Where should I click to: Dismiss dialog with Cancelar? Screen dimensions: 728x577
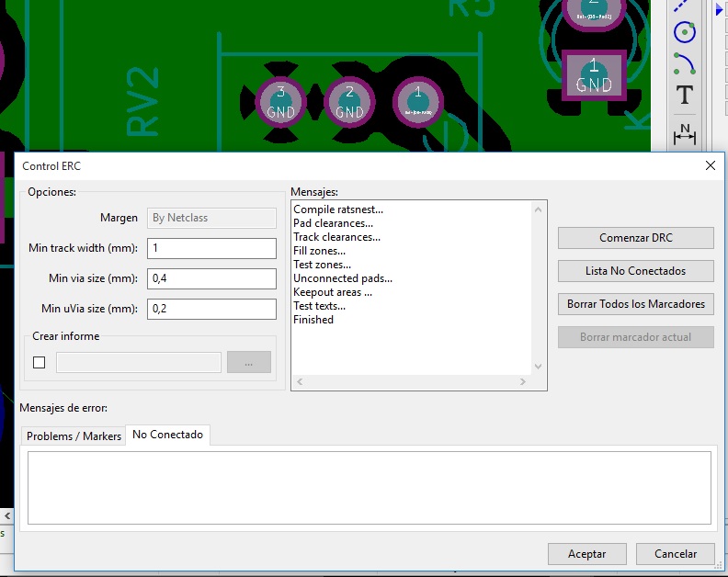[x=675, y=554]
